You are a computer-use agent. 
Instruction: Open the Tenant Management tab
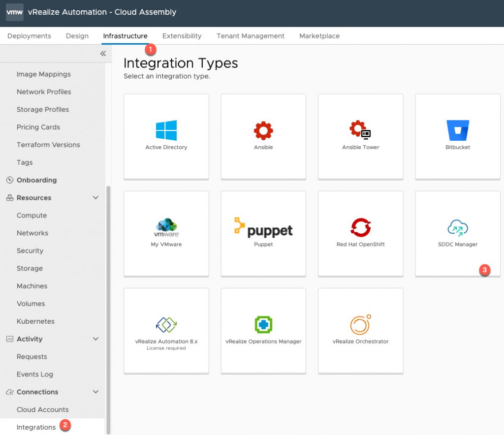(x=250, y=36)
